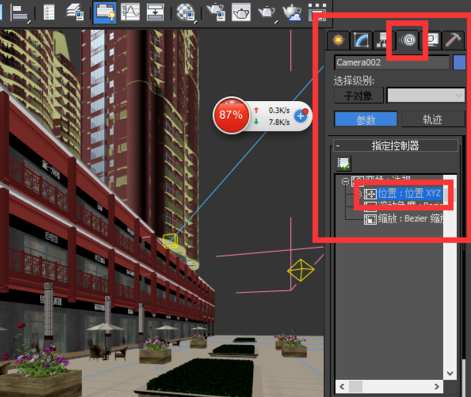Switch to 轨迹 trajectories button
This screenshot has height=397, width=471.
pos(433,119)
